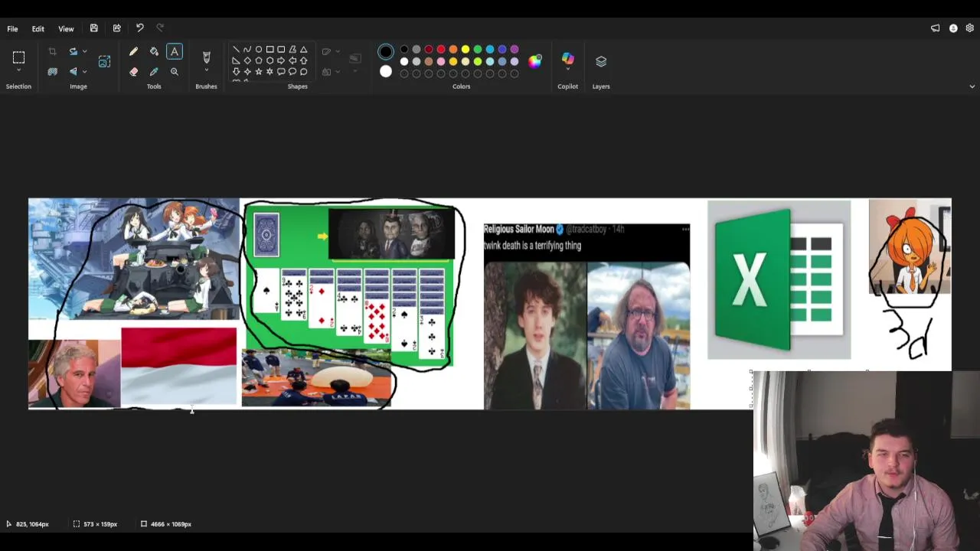Open Paint Settings gear
980x551 pixels.
point(969,28)
